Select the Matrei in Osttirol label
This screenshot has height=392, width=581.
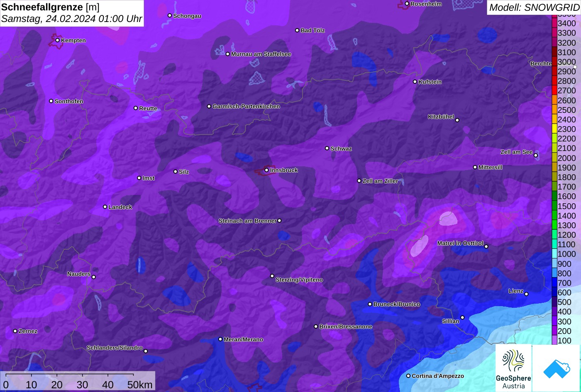tap(460, 243)
